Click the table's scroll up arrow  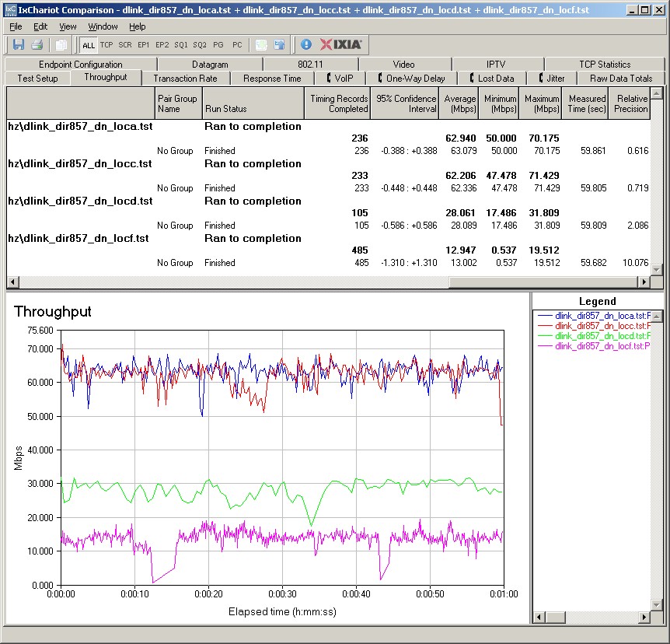(x=657, y=93)
